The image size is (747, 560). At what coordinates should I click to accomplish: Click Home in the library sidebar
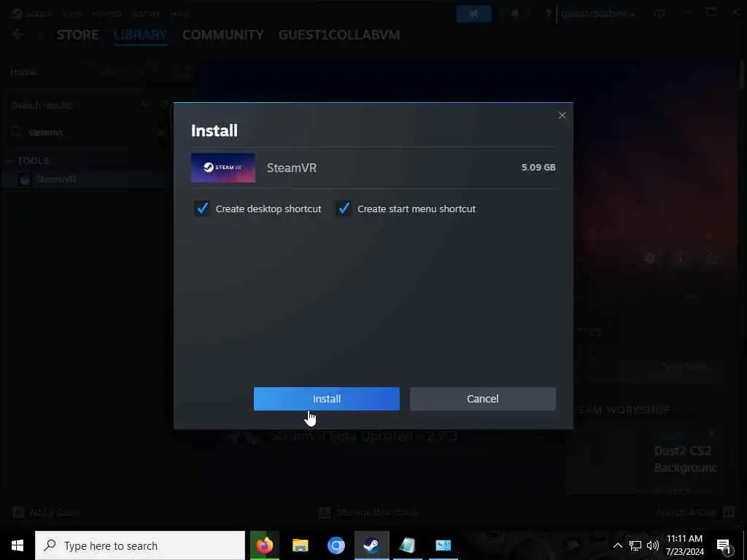[x=23, y=72]
